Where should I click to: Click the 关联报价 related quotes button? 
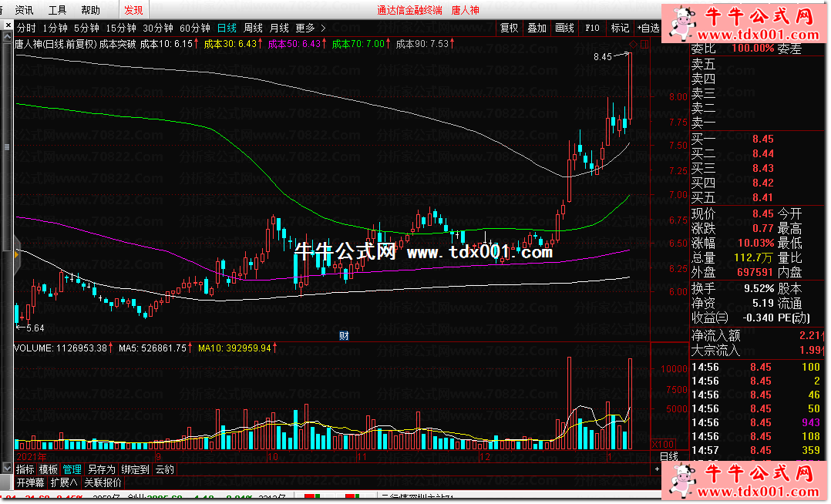[x=103, y=483]
